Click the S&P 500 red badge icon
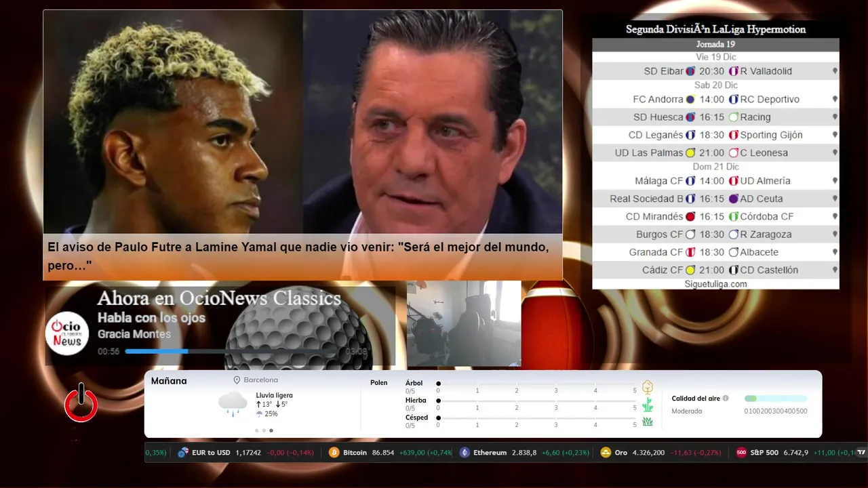This screenshot has height=488, width=868. pos(741,453)
